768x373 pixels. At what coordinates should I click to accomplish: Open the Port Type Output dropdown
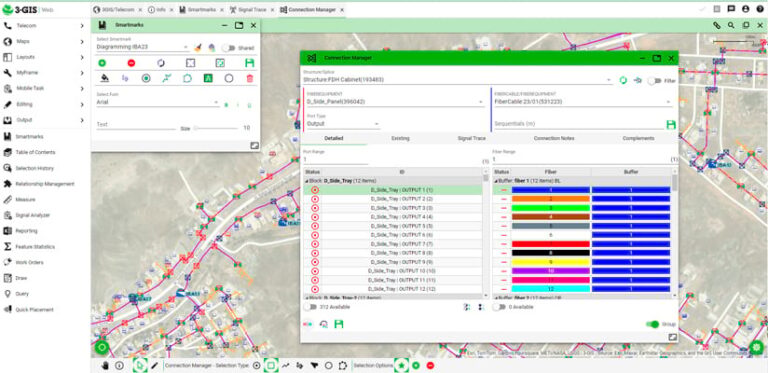(343, 124)
